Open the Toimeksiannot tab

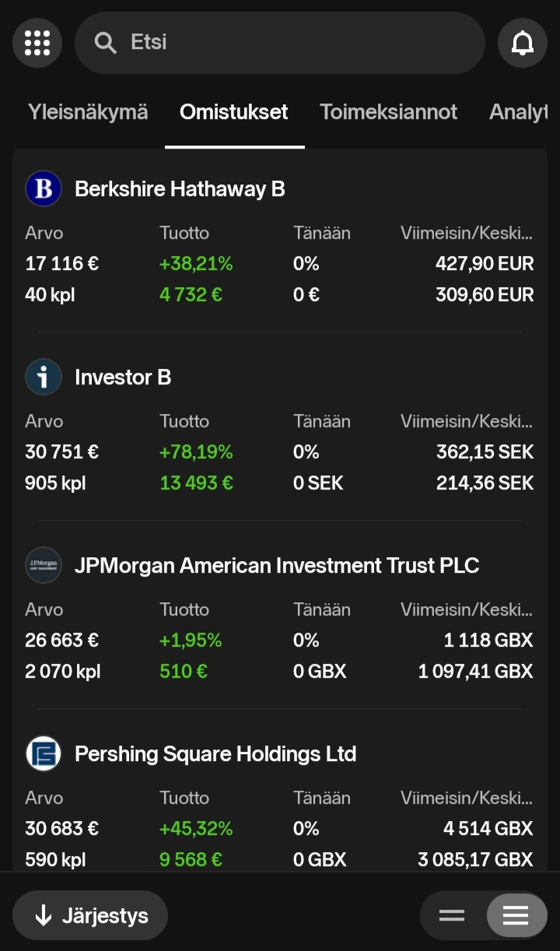point(389,112)
